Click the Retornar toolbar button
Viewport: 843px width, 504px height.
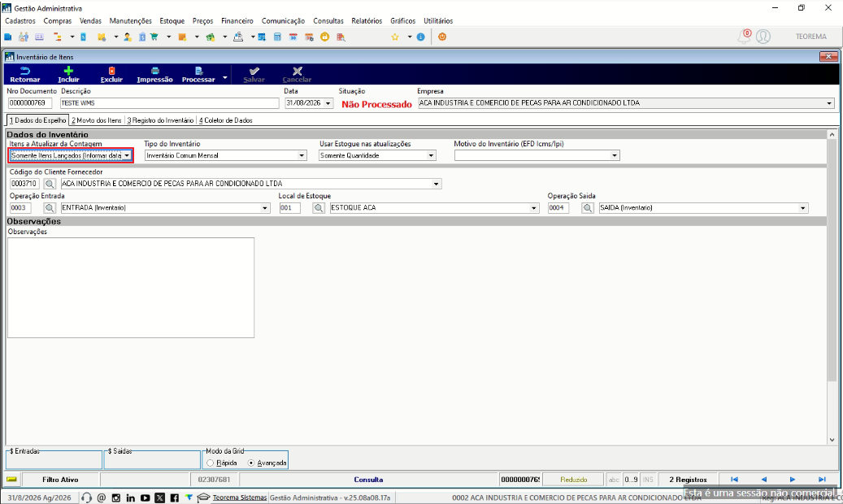click(24, 74)
